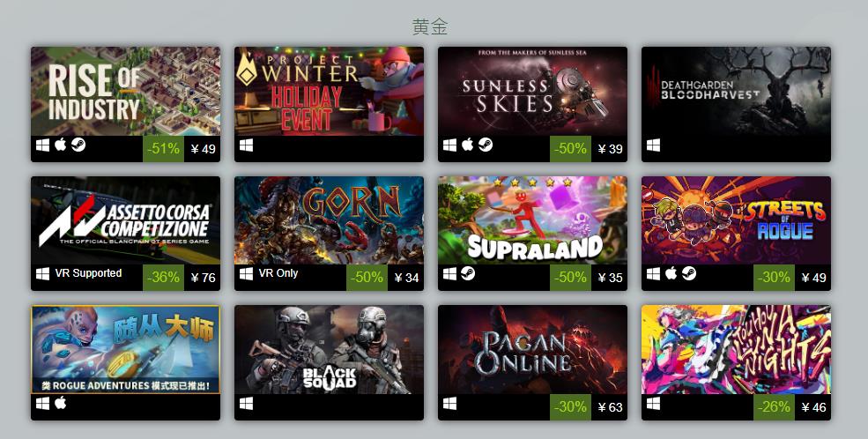Click Apple icon under Minion Masters banner
Image resolution: width=868 pixels, height=439 pixels.
point(60,403)
